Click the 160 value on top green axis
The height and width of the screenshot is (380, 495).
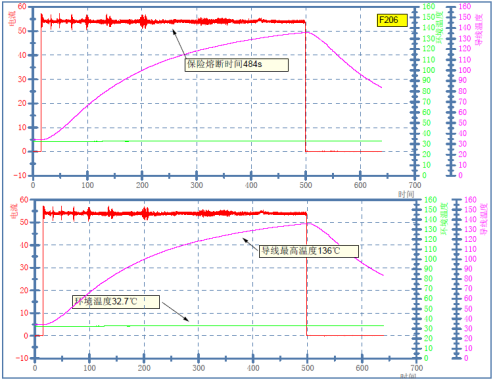click(x=429, y=6)
